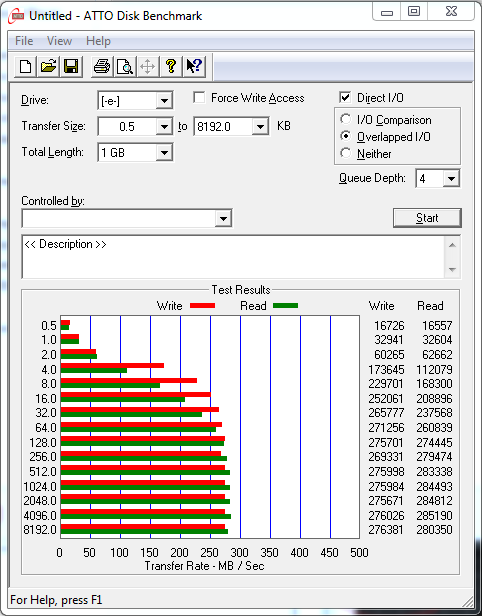This screenshot has width=482, height=616.
Task: Click the Description box scroll up arrow
Action: pos(453,246)
